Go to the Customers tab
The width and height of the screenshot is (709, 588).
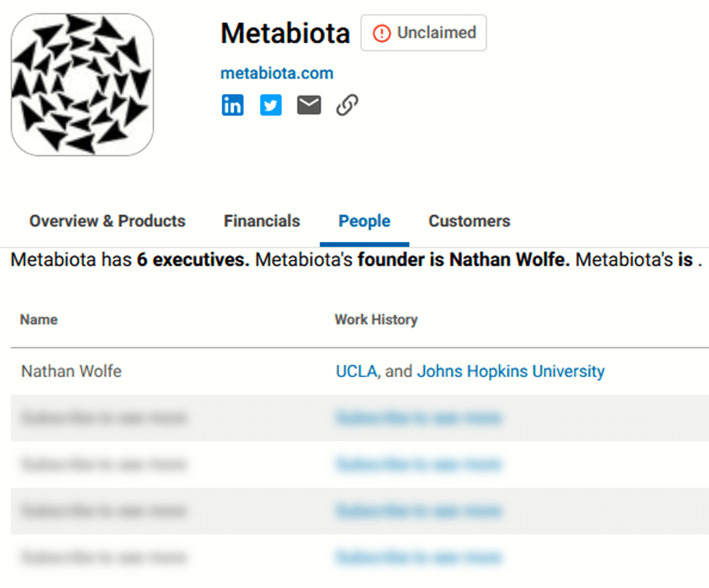(469, 221)
